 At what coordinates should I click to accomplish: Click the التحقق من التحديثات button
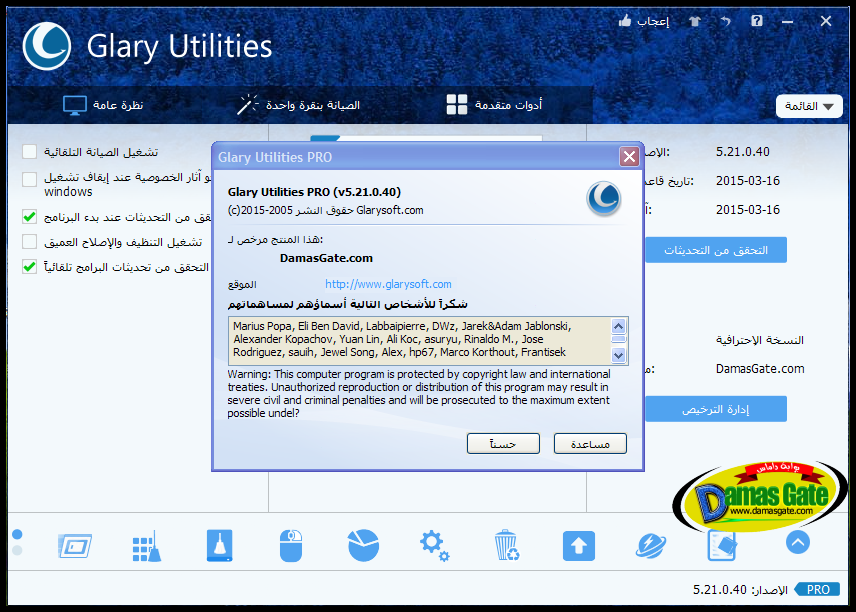coord(716,250)
